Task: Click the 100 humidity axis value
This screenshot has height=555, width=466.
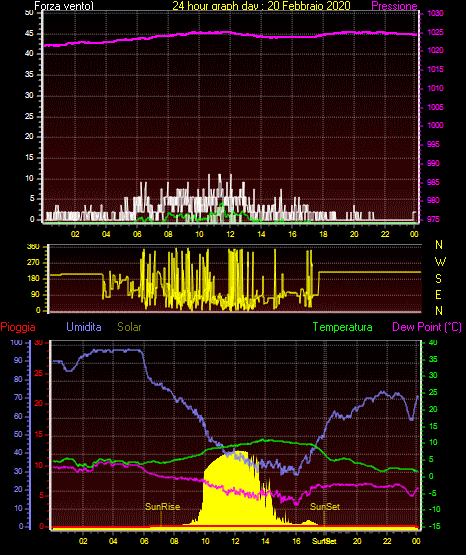Action: [x=16, y=343]
